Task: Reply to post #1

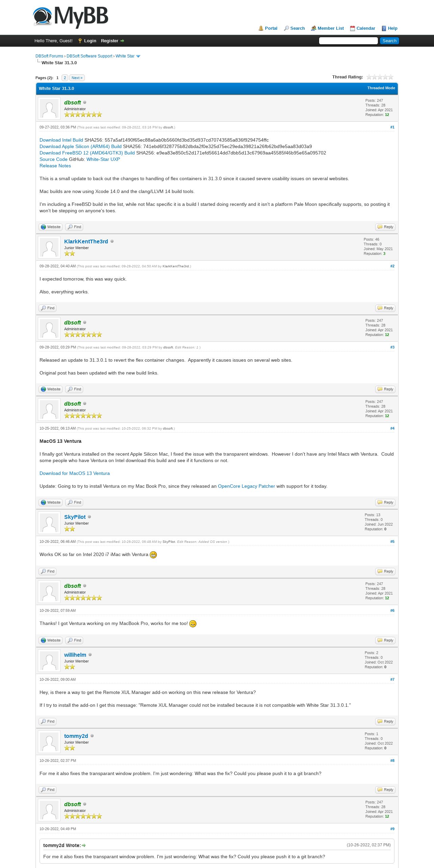Action: pos(385,227)
